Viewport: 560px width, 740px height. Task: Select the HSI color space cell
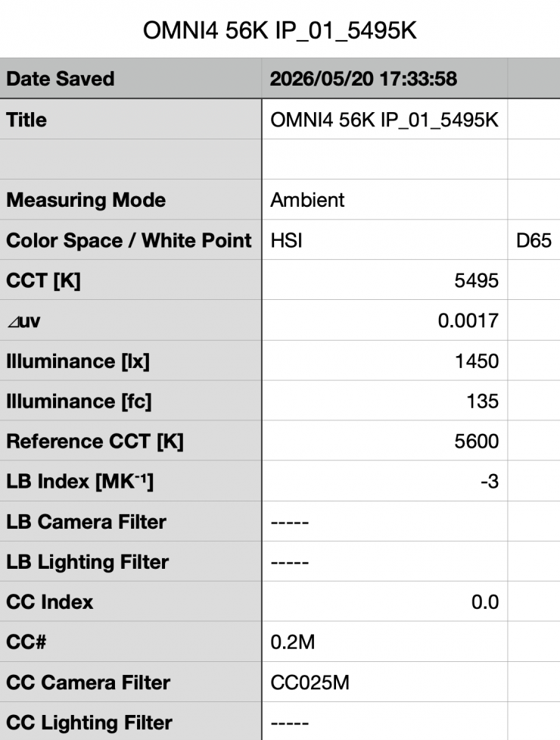tap(384, 240)
